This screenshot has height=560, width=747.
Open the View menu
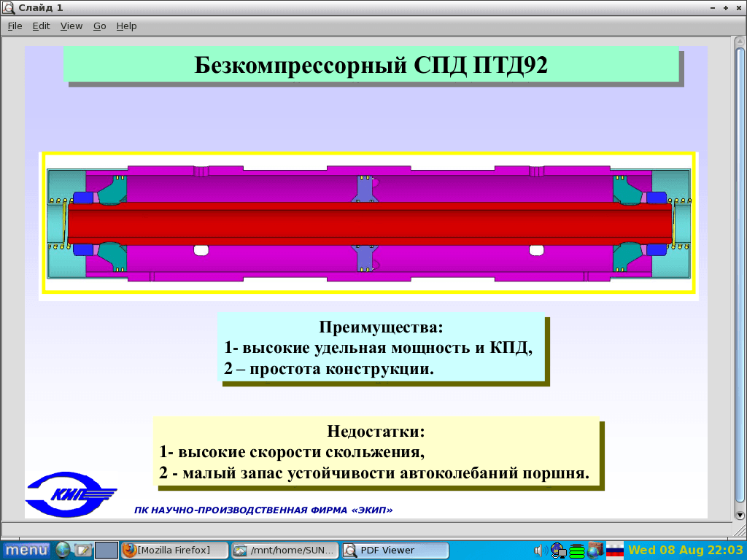(x=71, y=26)
